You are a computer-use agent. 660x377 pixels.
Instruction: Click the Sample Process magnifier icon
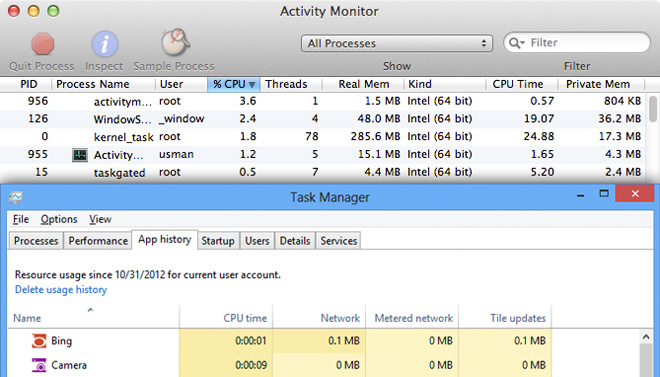click(175, 42)
